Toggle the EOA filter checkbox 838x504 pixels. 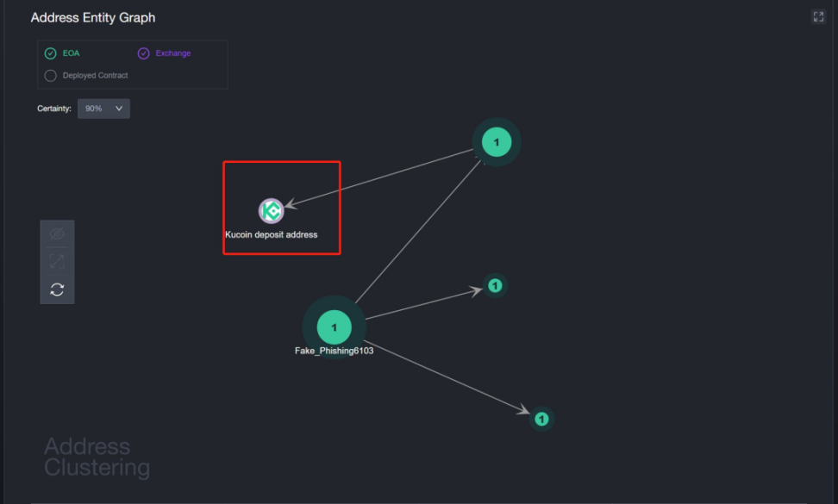[x=50, y=53]
